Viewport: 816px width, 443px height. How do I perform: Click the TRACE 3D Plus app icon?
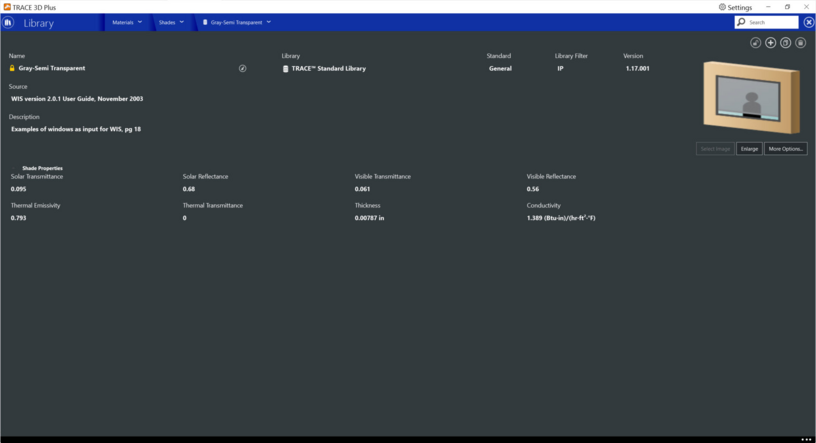coord(7,7)
